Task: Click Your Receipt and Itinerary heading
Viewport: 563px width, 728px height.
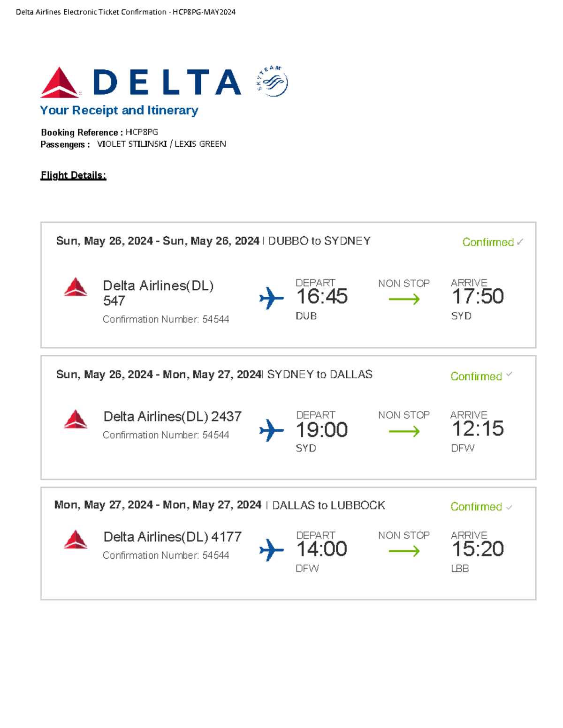Action: (119, 110)
